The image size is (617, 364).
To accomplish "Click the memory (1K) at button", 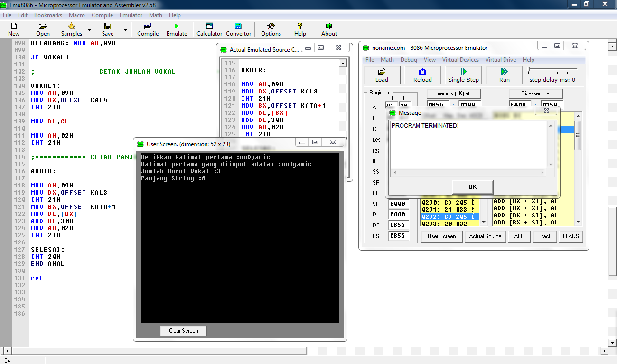I will pos(454,93).
